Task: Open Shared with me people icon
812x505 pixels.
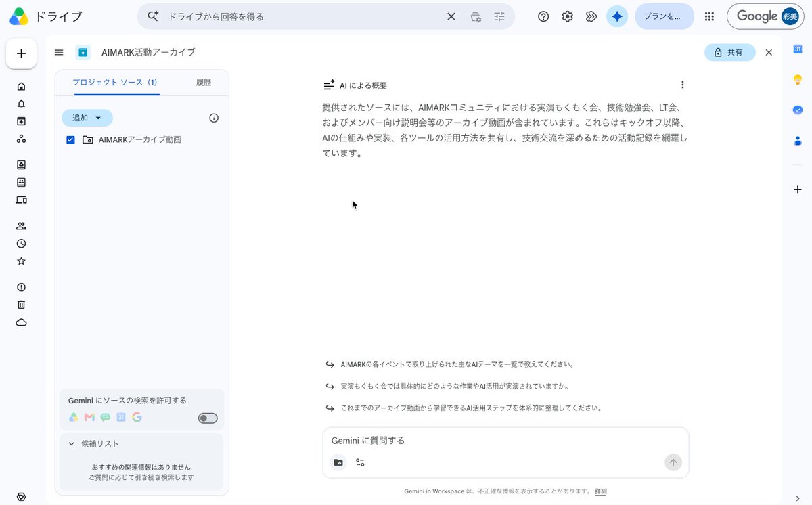Action: pyautogui.click(x=21, y=226)
